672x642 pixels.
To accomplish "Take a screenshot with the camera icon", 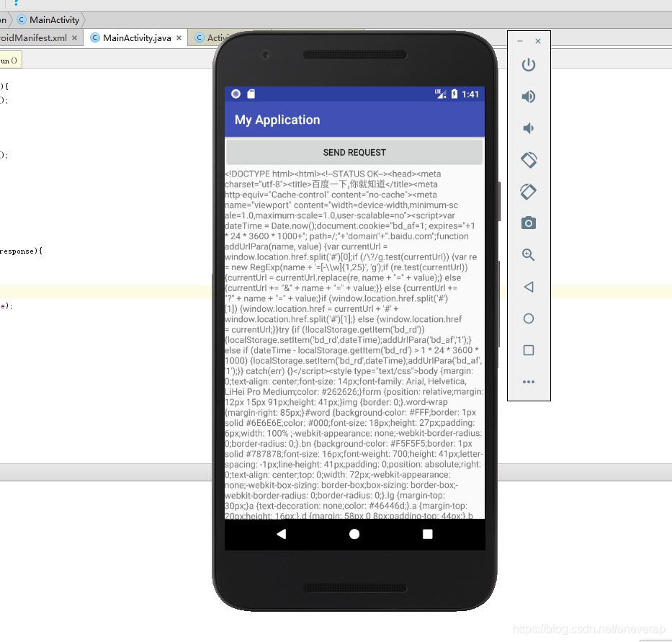I will point(529,223).
